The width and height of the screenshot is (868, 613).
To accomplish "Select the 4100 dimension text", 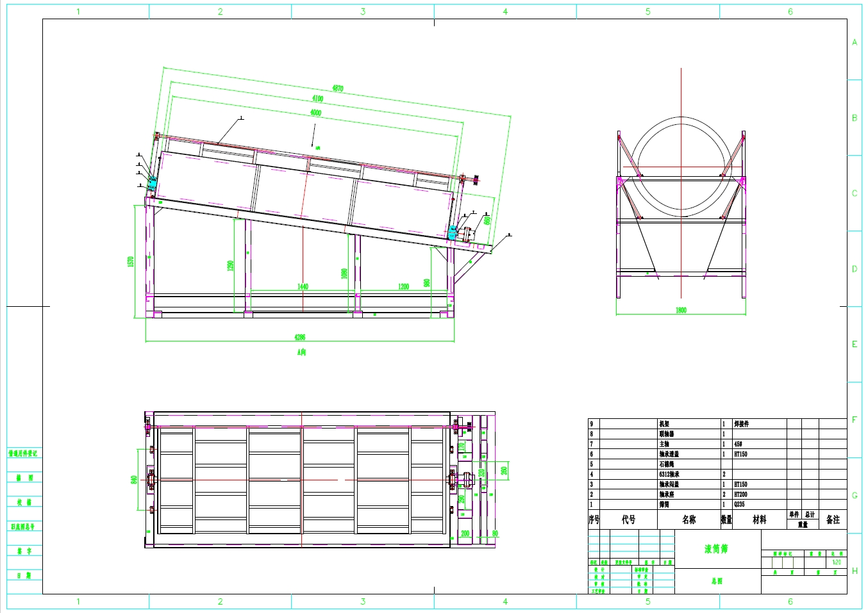I will click(x=318, y=99).
